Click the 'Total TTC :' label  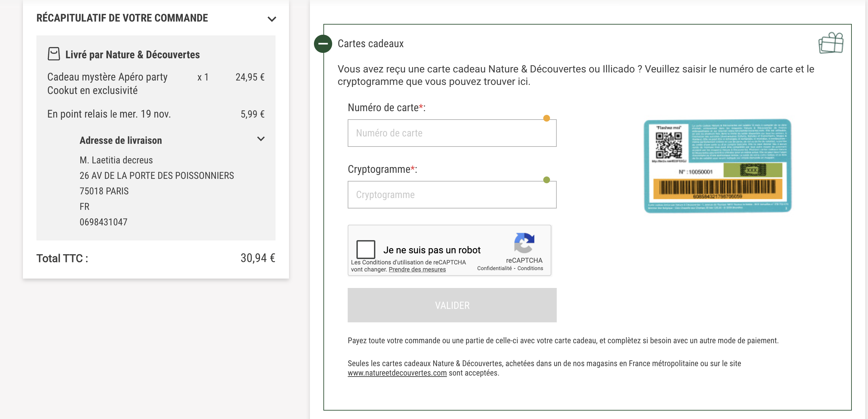[62, 258]
